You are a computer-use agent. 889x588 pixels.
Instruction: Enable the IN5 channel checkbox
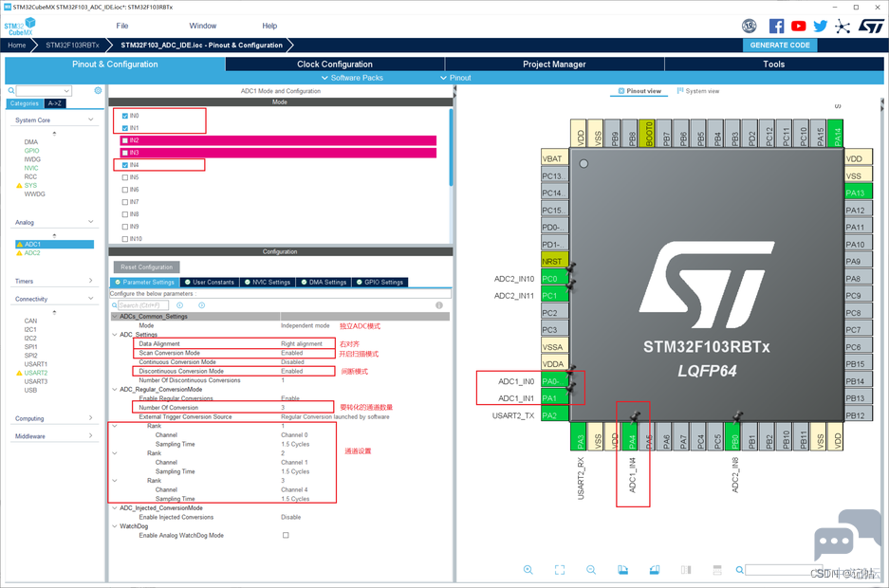click(x=125, y=177)
